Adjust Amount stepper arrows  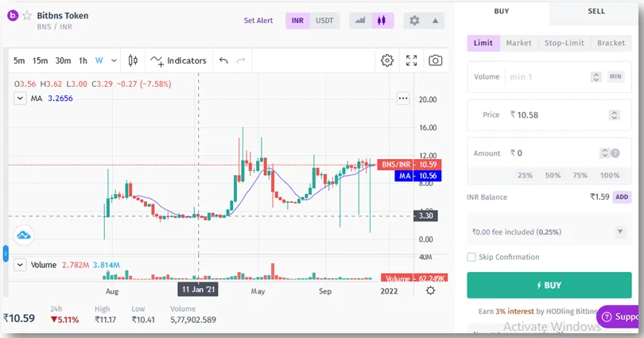pos(604,153)
